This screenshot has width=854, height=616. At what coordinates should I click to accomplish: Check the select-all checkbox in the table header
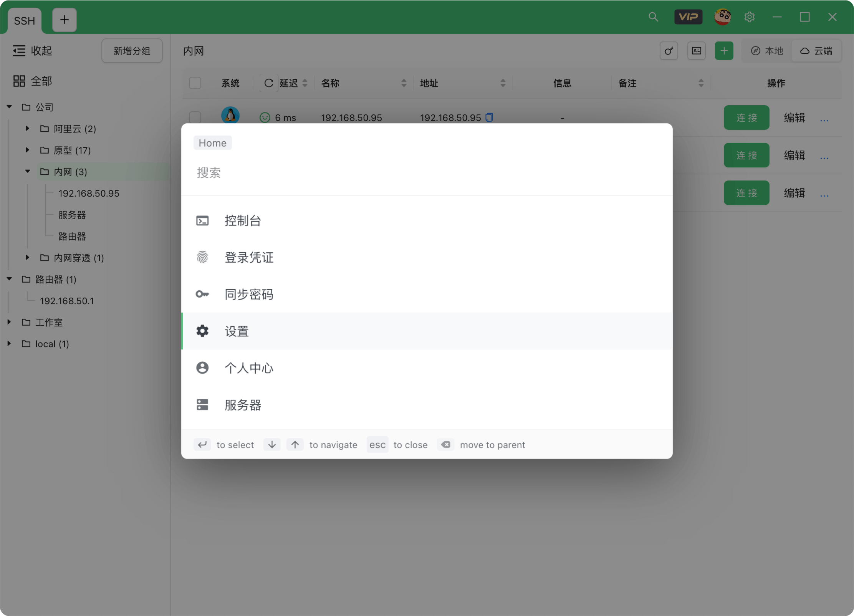coord(195,83)
